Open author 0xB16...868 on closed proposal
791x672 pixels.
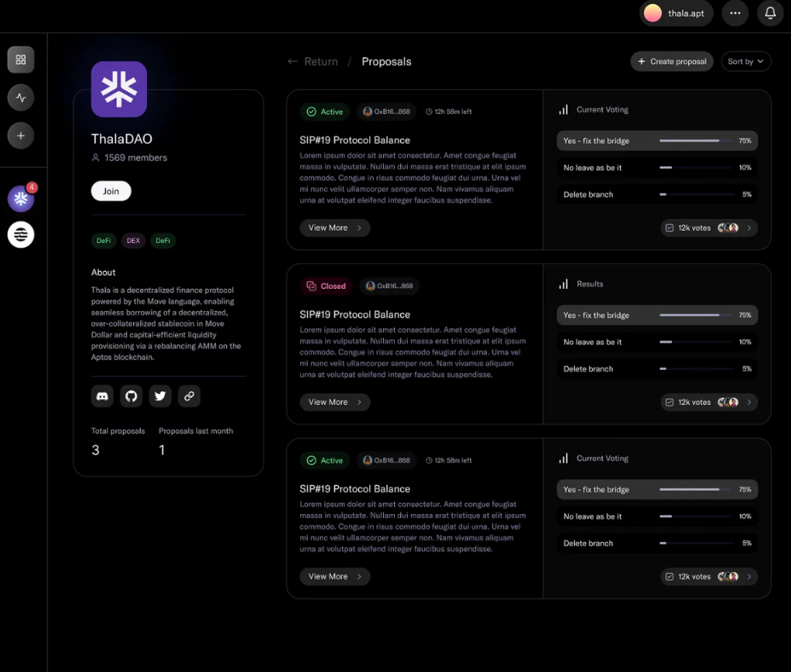coord(389,286)
